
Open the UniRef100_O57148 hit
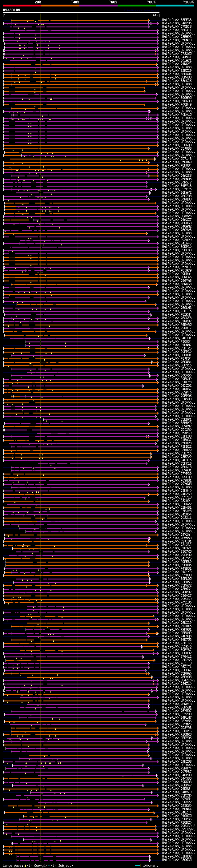177,159
